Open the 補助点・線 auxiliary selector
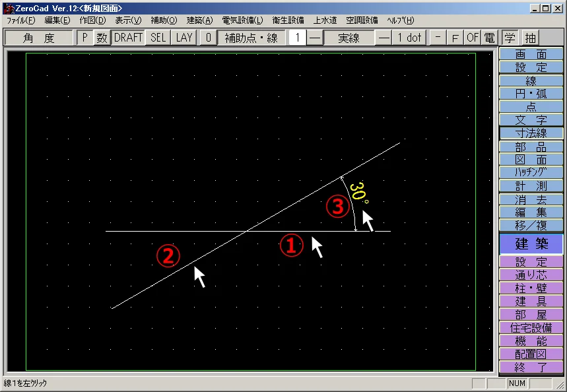 [251, 38]
